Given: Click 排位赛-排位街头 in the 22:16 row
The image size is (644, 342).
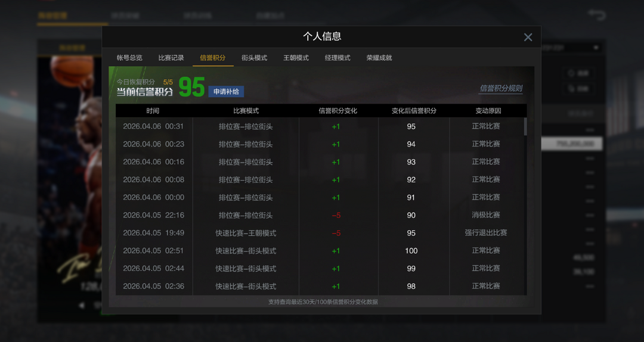Looking at the screenshot, I should 246,215.
